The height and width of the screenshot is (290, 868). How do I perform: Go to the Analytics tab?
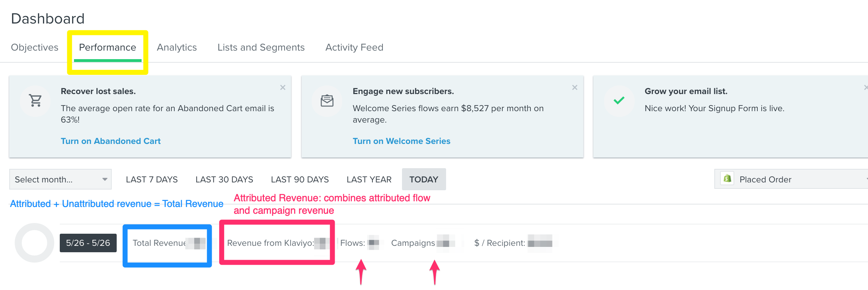point(177,47)
